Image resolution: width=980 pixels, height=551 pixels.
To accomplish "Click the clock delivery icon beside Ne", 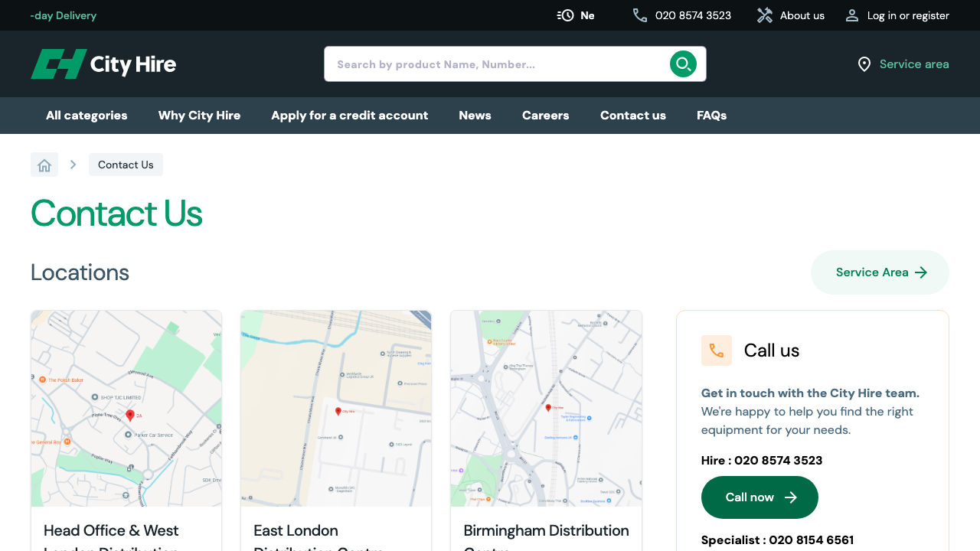I will (x=565, y=15).
